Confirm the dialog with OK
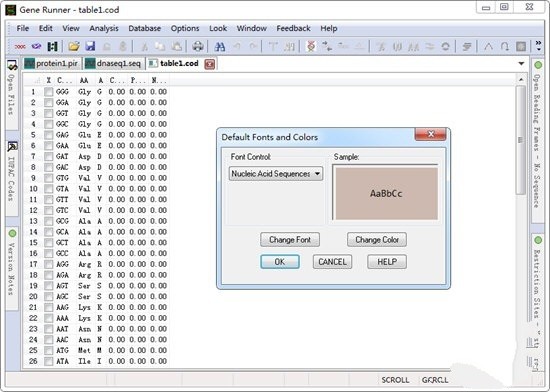The image size is (550, 392). click(x=280, y=262)
